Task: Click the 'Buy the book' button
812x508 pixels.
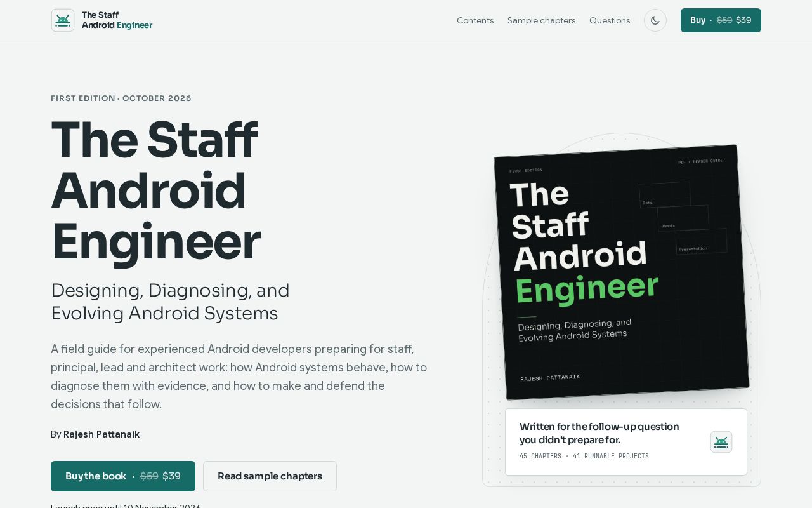Action: (123, 476)
